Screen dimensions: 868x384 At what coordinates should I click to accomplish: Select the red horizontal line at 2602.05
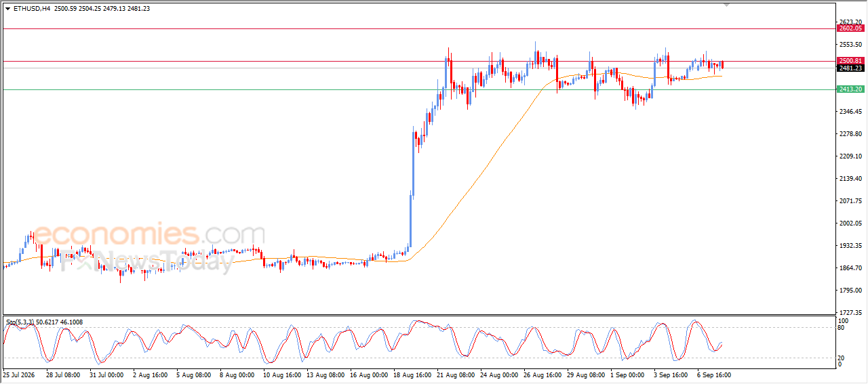(x=418, y=28)
